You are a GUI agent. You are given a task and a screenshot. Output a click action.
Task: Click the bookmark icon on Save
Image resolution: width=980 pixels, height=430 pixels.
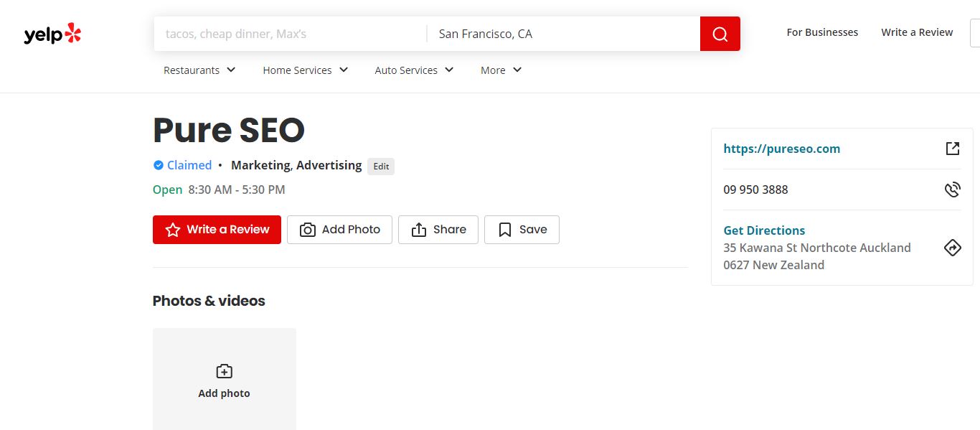pos(505,230)
